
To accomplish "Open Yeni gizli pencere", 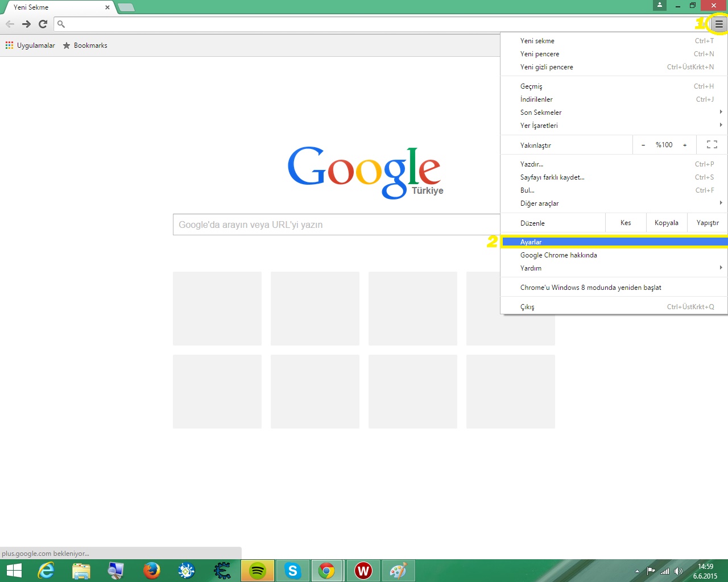I will coord(614,67).
